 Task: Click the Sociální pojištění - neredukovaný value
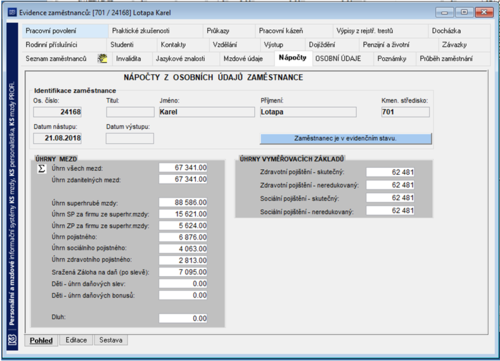coord(390,211)
